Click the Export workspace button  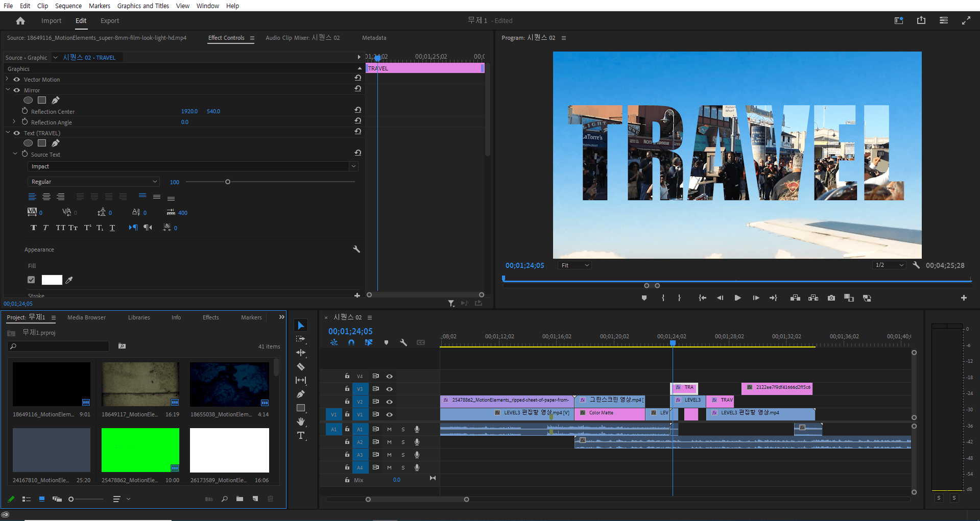109,21
